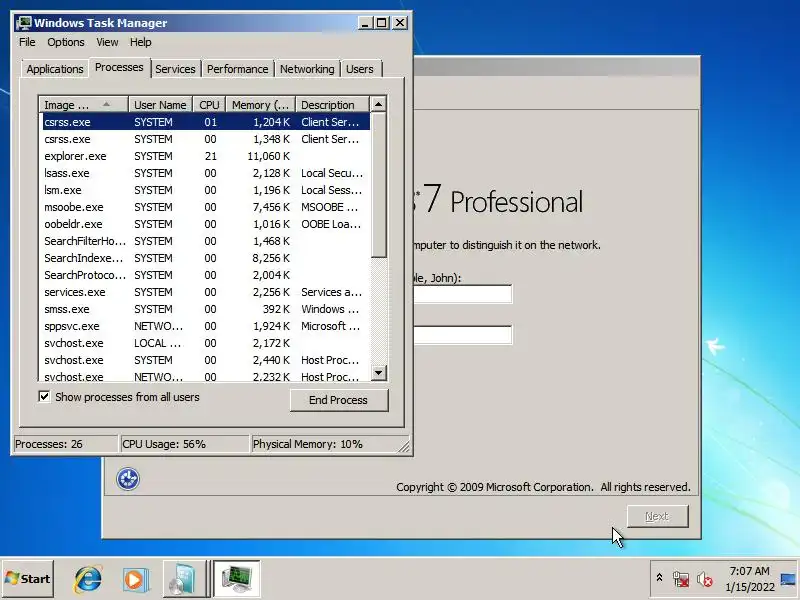Select the smss.exe process

(x=206, y=309)
